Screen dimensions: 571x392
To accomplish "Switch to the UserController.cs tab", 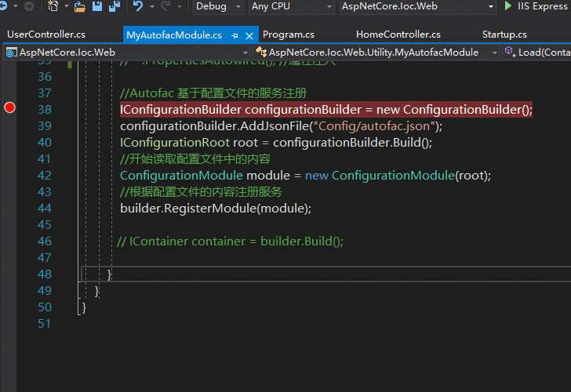I will point(46,34).
